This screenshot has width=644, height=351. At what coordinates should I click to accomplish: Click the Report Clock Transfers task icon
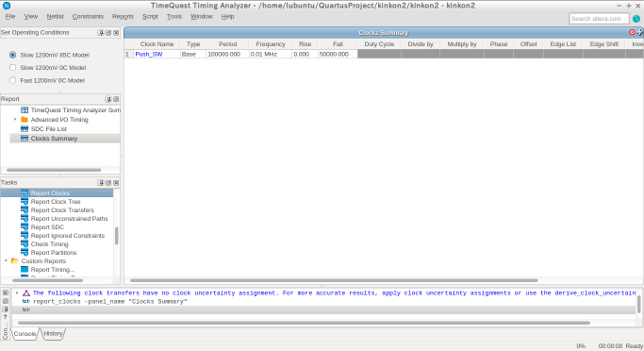click(x=25, y=210)
